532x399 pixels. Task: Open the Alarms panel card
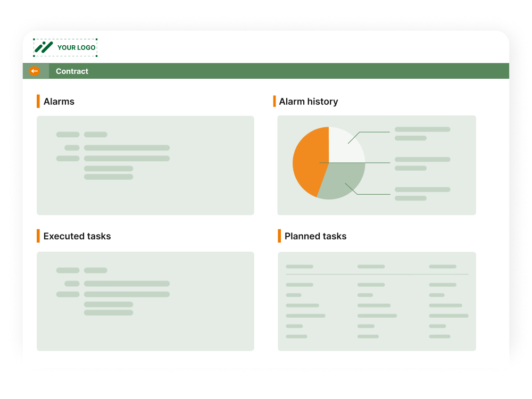point(145,165)
